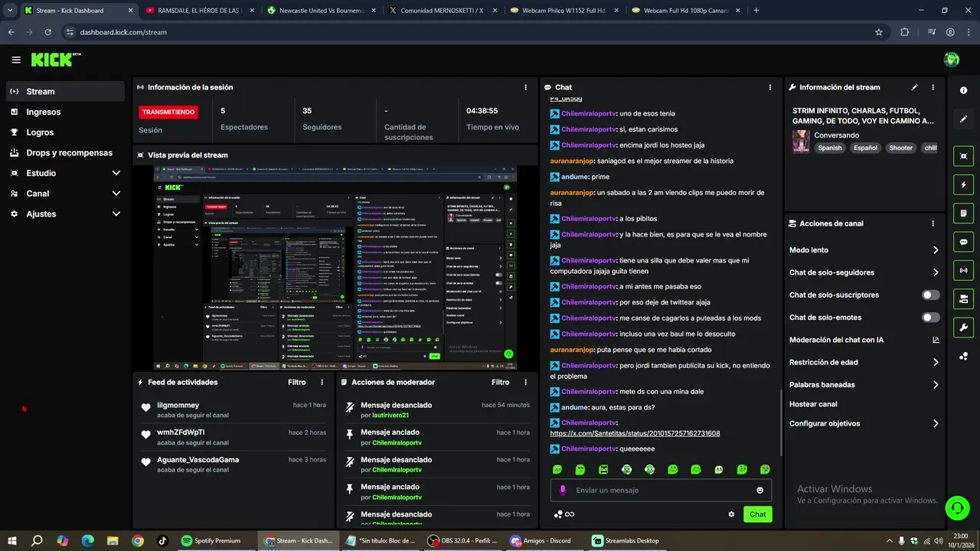Open options menu of Información de la sesión

coord(525,87)
